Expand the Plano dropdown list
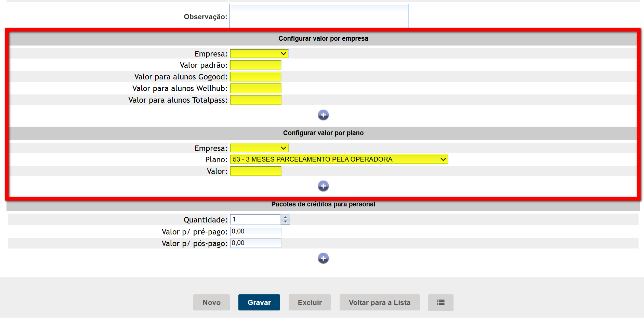The width and height of the screenshot is (644, 319). point(339,159)
